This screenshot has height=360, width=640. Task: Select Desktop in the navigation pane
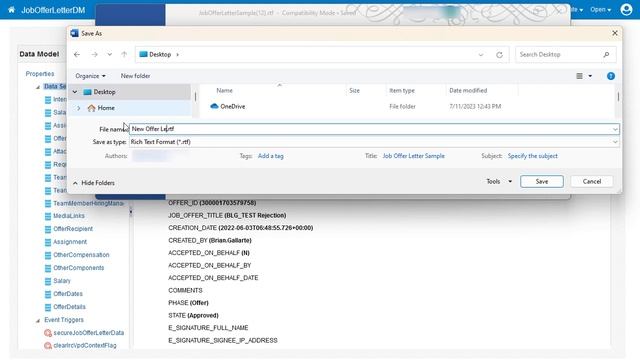(104, 92)
